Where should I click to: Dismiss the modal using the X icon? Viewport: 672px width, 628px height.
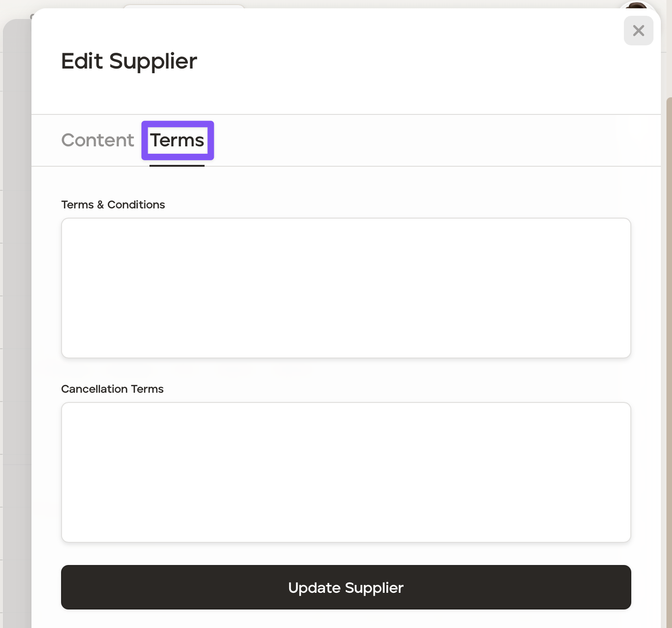638,31
